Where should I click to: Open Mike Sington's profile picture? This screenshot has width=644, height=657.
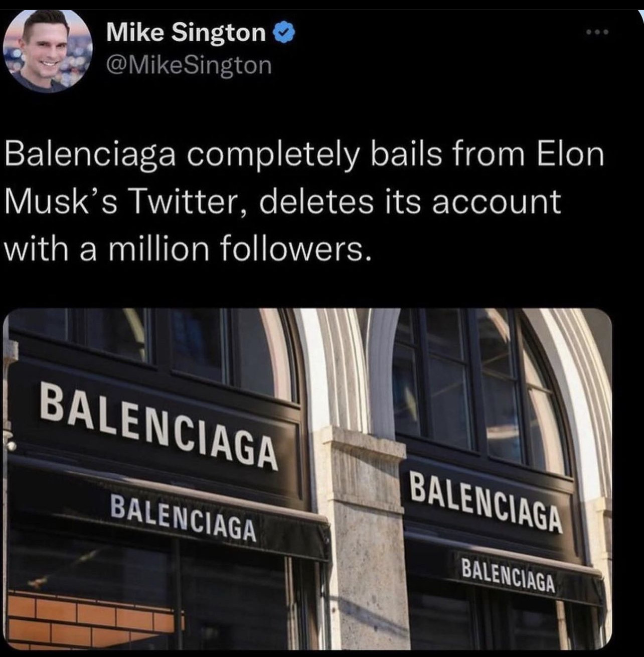click(x=48, y=52)
